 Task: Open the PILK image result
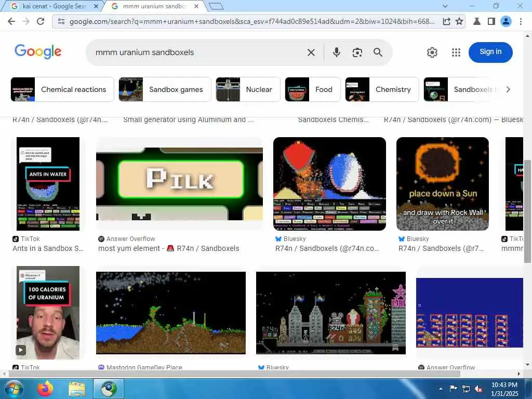click(x=179, y=183)
